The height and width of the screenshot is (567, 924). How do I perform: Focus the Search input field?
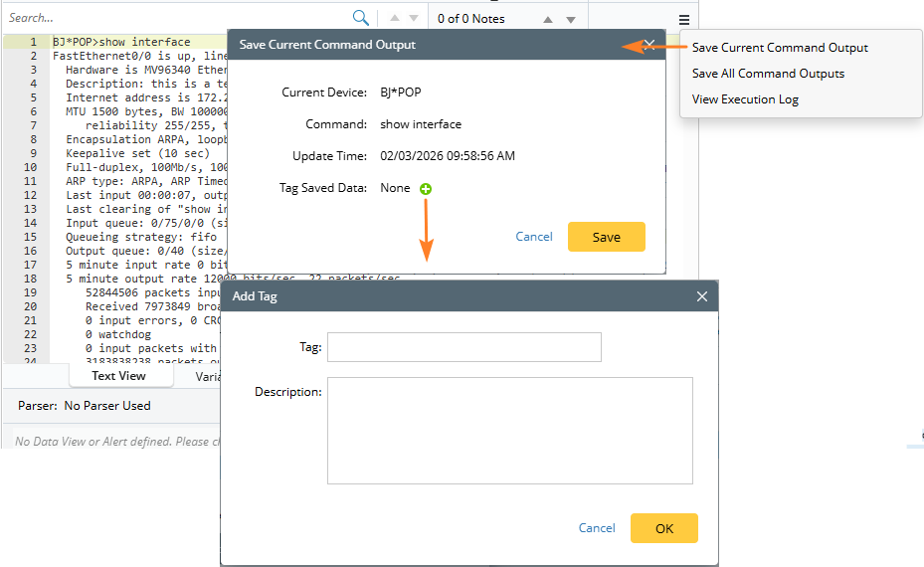tap(177, 18)
